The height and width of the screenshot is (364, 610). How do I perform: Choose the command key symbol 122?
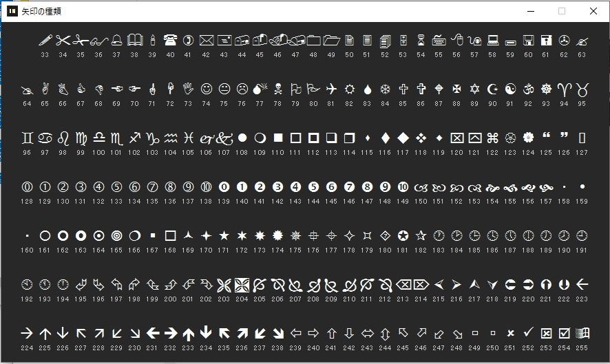pos(492,138)
